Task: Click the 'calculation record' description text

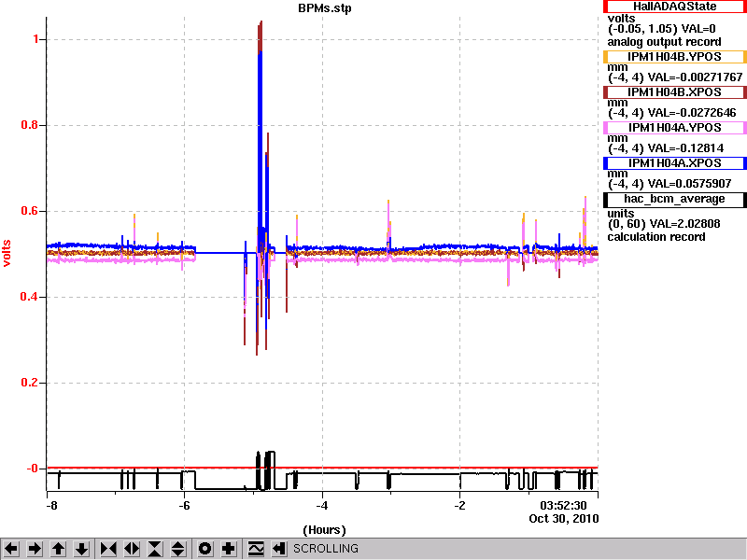Action: pos(656,237)
